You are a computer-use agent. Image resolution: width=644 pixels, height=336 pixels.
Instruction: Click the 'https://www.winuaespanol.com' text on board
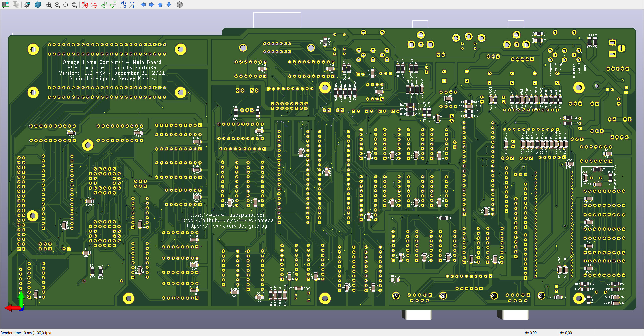tap(227, 215)
